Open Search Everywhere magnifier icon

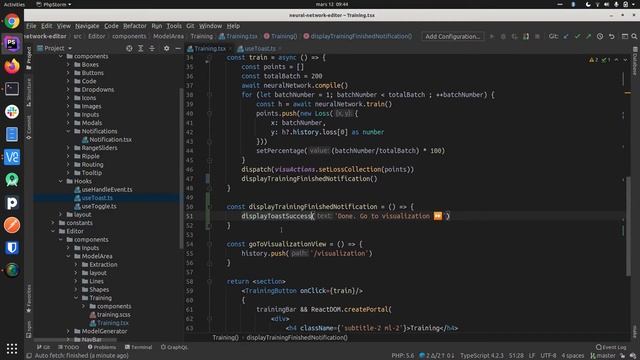(x=634, y=36)
